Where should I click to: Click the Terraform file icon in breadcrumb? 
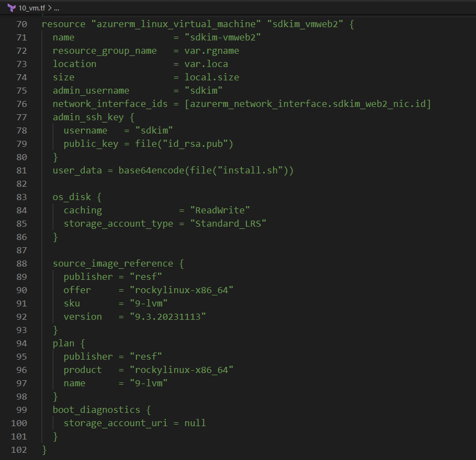(x=11, y=8)
